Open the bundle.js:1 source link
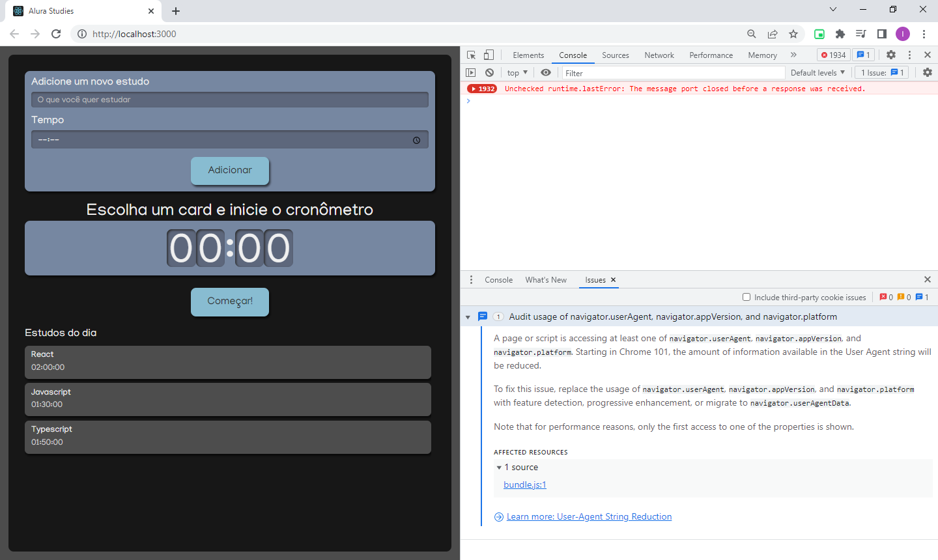The image size is (938, 560). (525, 484)
